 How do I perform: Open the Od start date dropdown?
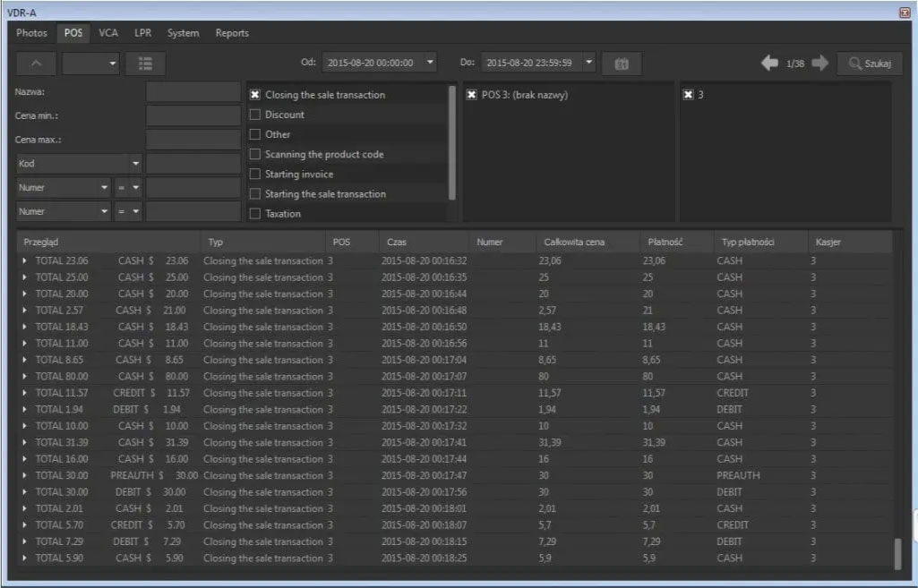tap(430, 63)
